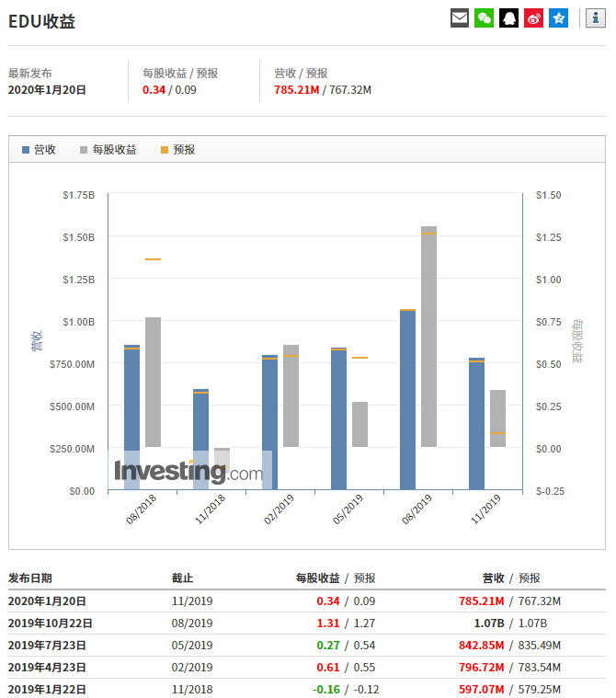Click the orange forecast marker above 08/2018

click(154, 259)
